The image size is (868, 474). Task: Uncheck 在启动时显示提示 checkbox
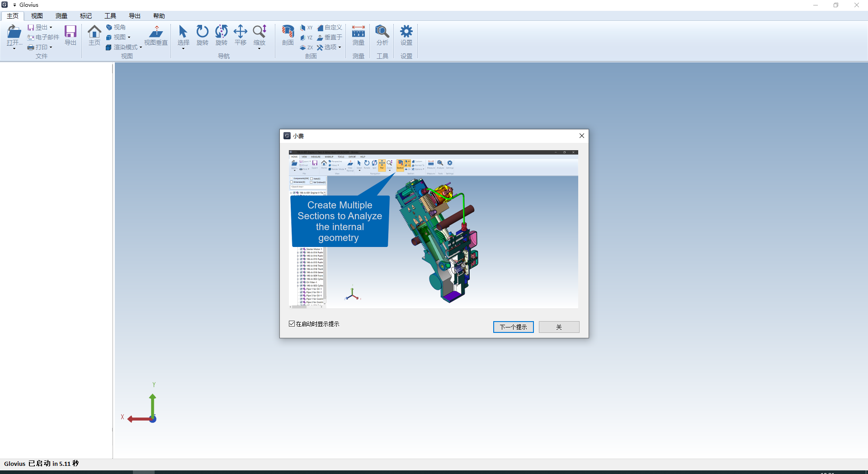tap(292, 324)
